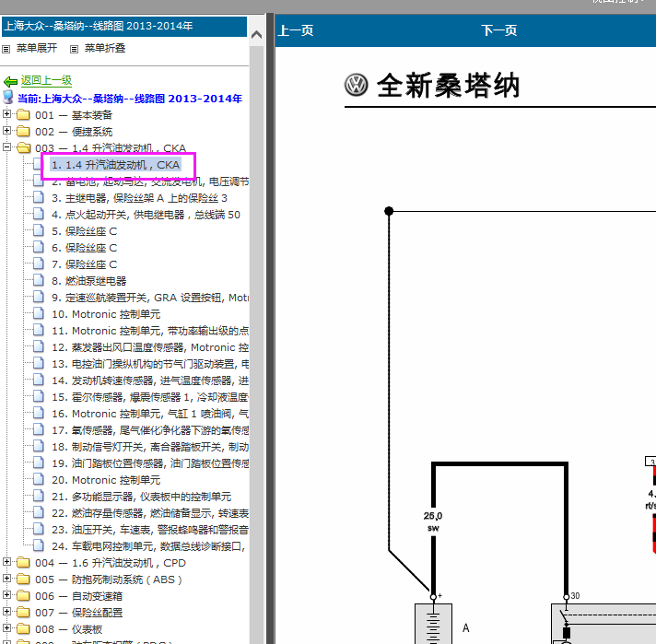Click folder icon for 007 保险丝配置

coord(23,612)
